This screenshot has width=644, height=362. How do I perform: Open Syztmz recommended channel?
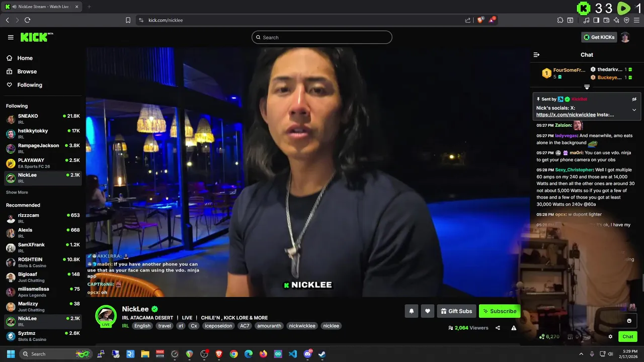[x=43, y=336]
